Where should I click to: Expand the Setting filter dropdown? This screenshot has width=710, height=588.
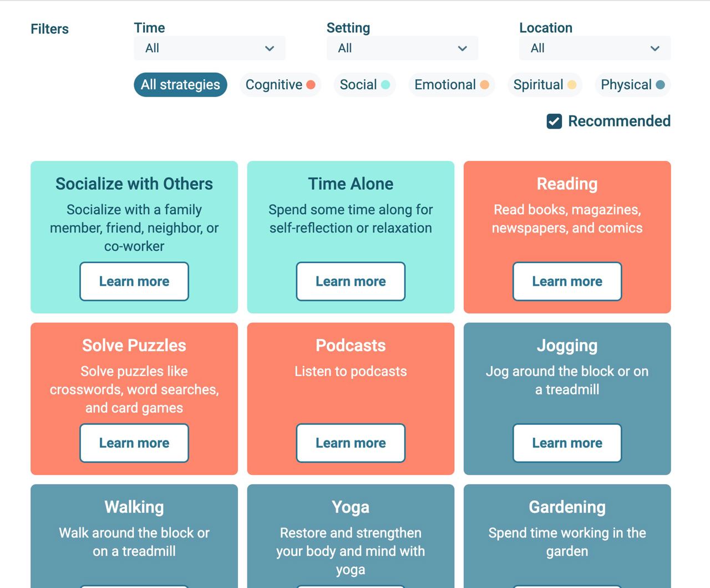(402, 48)
